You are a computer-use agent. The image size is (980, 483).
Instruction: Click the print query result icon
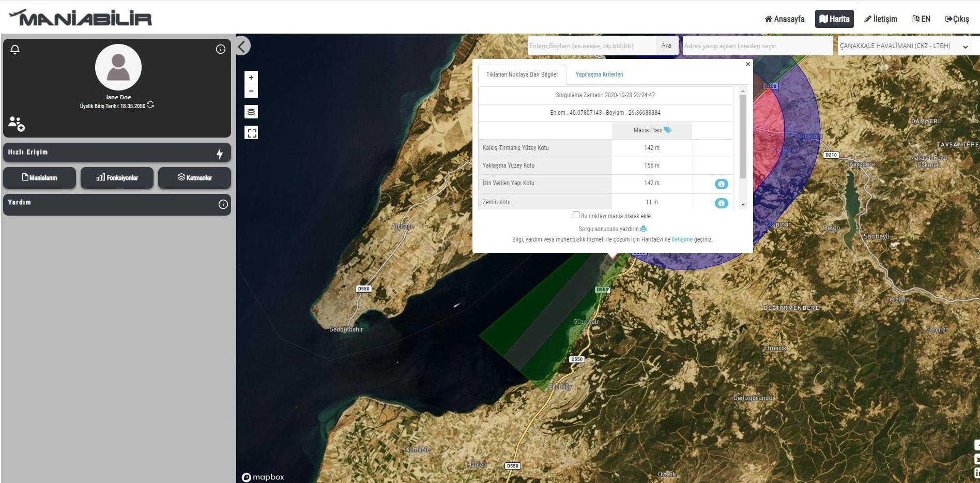[643, 229]
